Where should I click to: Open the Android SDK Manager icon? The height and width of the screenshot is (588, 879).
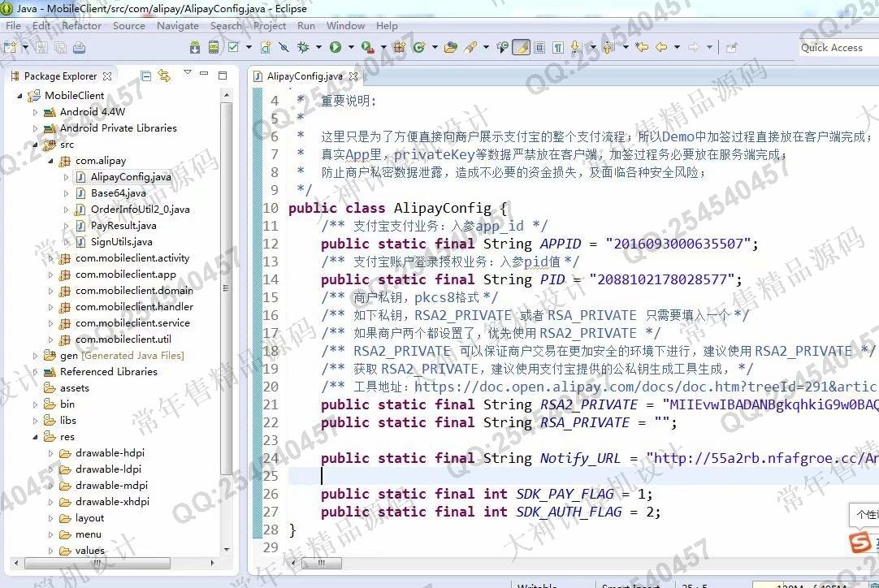click(x=194, y=48)
